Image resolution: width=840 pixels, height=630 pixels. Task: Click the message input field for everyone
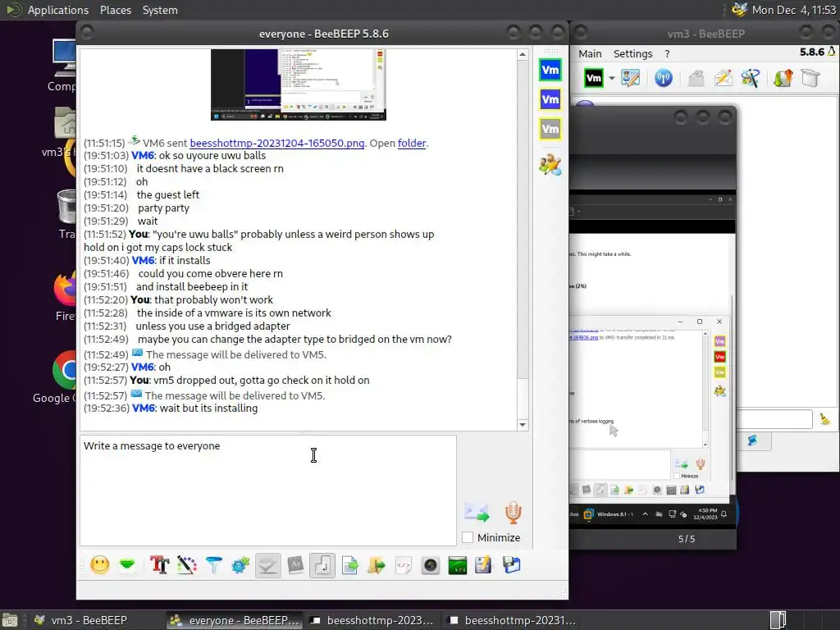coord(268,491)
